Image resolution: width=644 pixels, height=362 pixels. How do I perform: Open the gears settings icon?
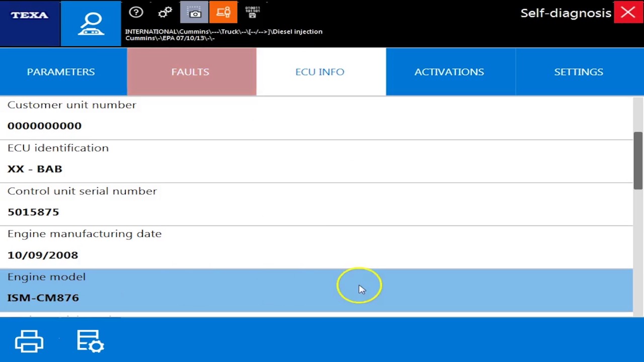click(x=165, y=12)
